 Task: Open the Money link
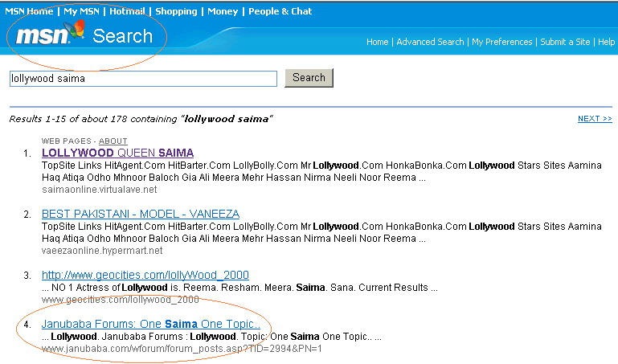(223, 11)
